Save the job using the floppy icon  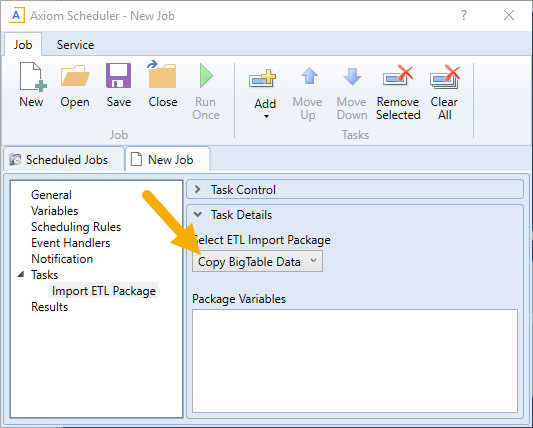click(118, 75)
